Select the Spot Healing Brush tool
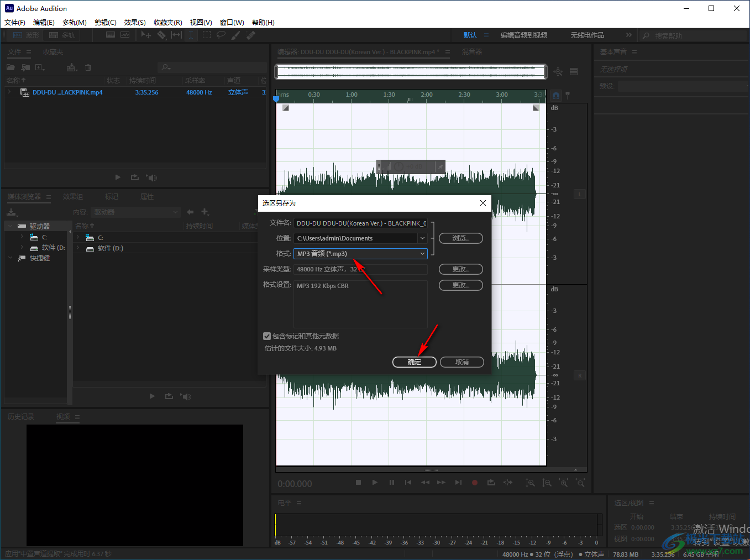The width and height of the screenshot is (750, 560). 251,35
